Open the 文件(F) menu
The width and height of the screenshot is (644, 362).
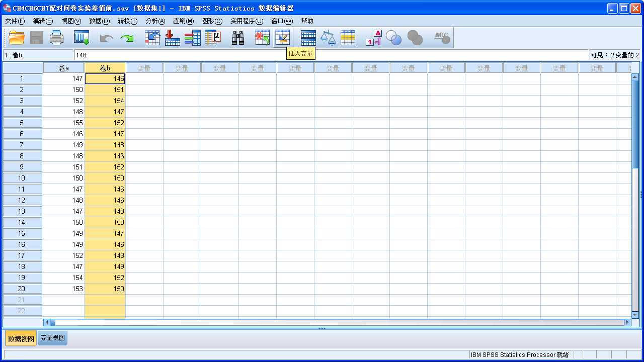15,21
